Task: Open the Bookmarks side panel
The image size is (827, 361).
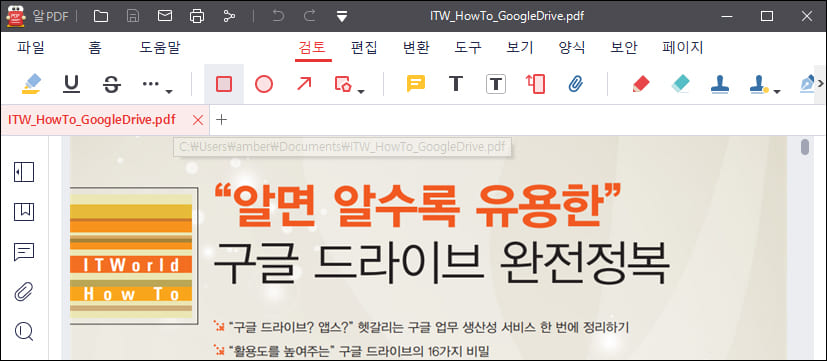Action: tap(24, 212)
